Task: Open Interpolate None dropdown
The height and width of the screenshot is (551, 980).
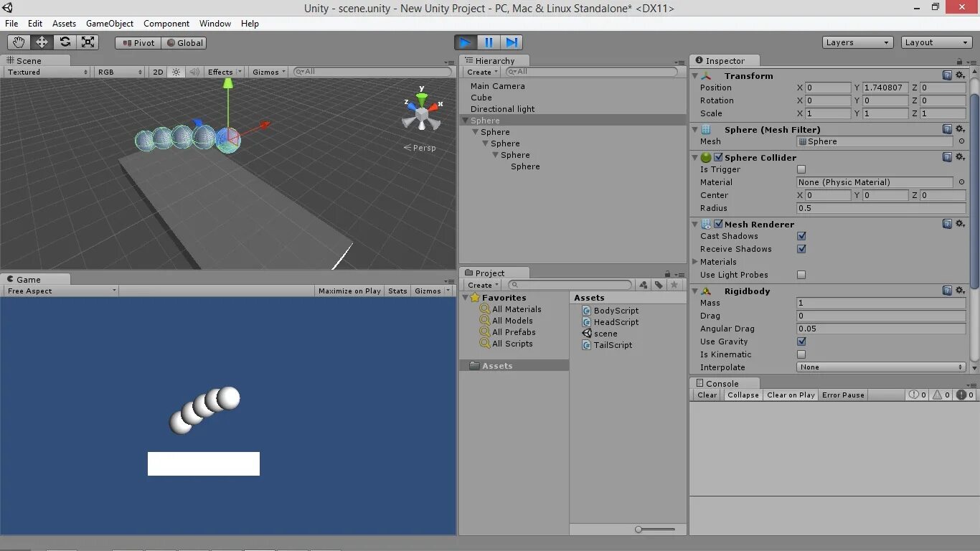Action: point(881,367)
